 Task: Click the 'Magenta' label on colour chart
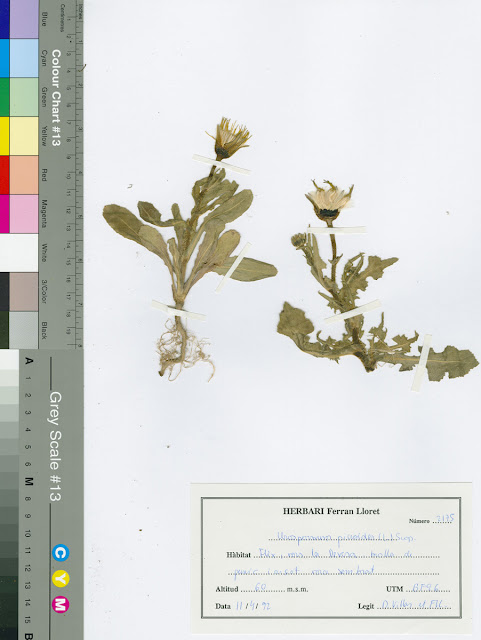tap(44, 213)
